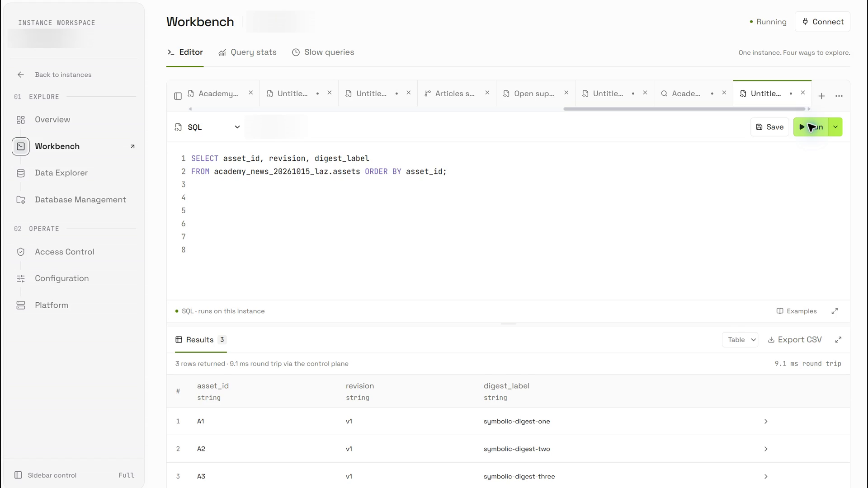Screen dimensions: 868x488
Task: Click the tab bar horizontal scrollbar
Action: (684, 109)
